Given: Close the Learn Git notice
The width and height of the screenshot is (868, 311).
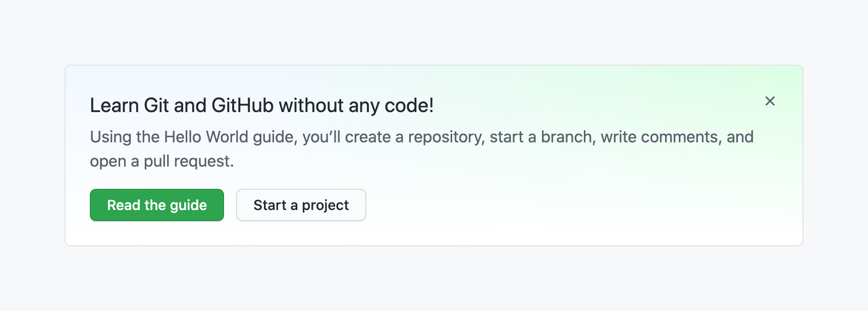Looking at the screenshot, I should (x=770, y=101).
